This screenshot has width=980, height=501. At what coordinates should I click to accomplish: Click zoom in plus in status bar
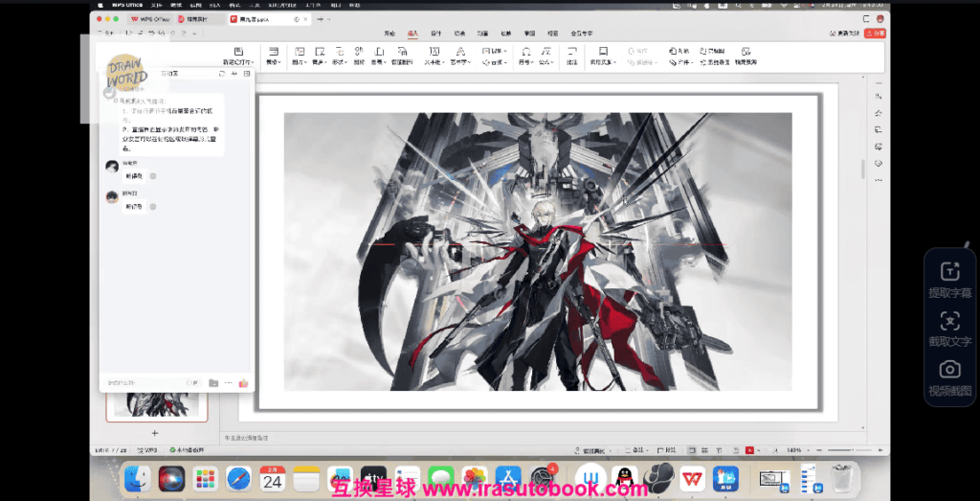pyautogui.click(x=880, y=450)
